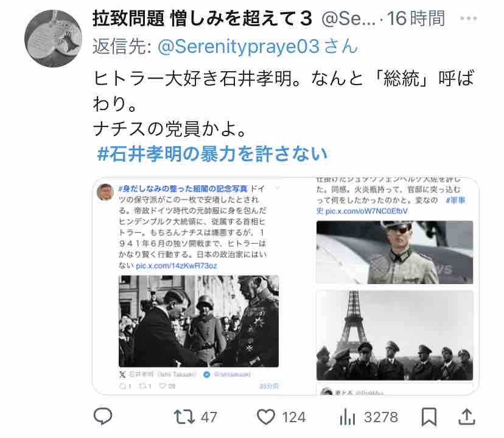
Task: Open the Eiffel Tower photo in attachment
Action: click(394, 335)
